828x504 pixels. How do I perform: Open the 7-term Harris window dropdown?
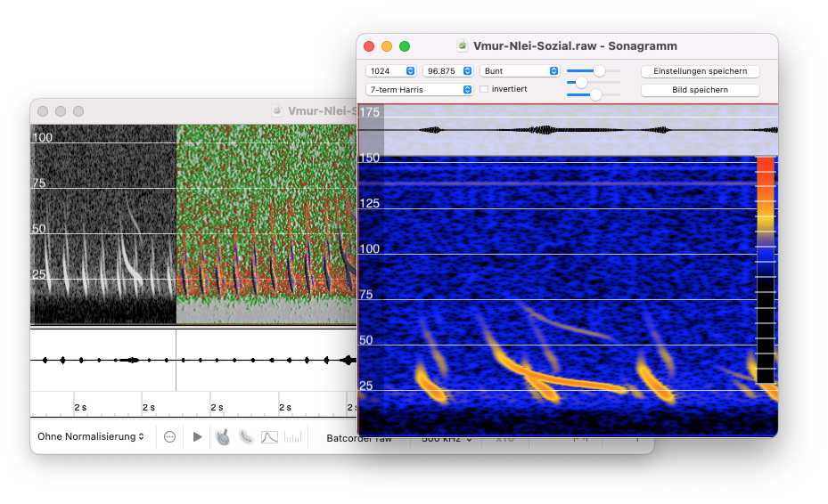[419, 89]
